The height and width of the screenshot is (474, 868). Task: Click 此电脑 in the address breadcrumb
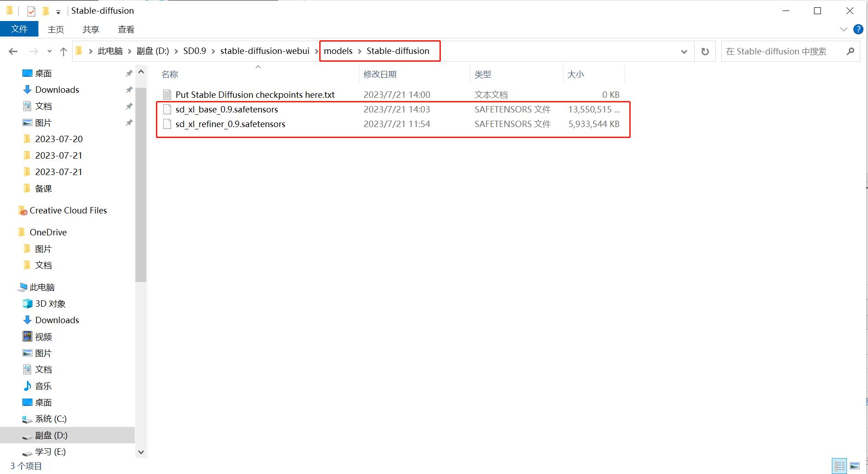[110, 51]
